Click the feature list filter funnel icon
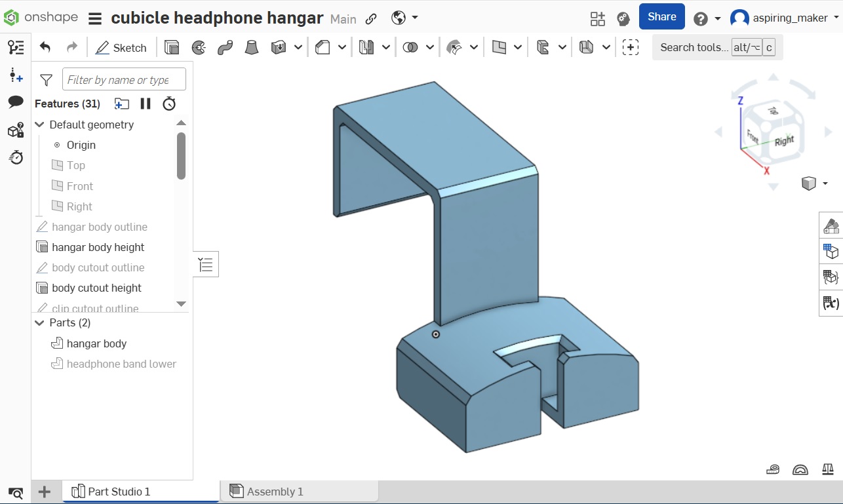 [x=46, y=80]
